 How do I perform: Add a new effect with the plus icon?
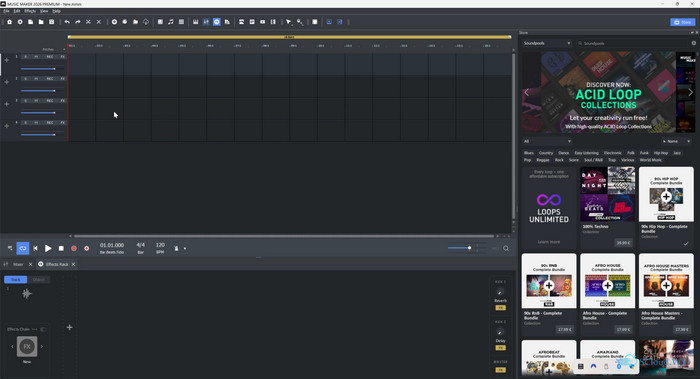(70, 327)
